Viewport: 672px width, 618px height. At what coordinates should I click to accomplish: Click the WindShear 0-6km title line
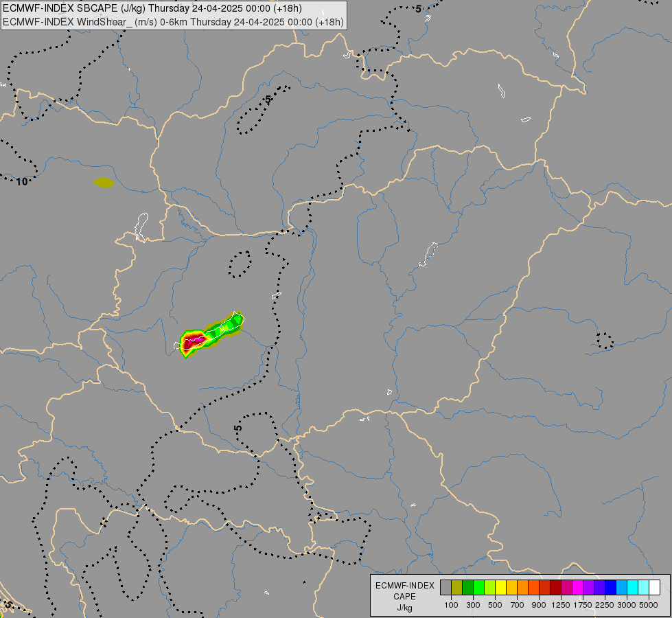(173, 22)
